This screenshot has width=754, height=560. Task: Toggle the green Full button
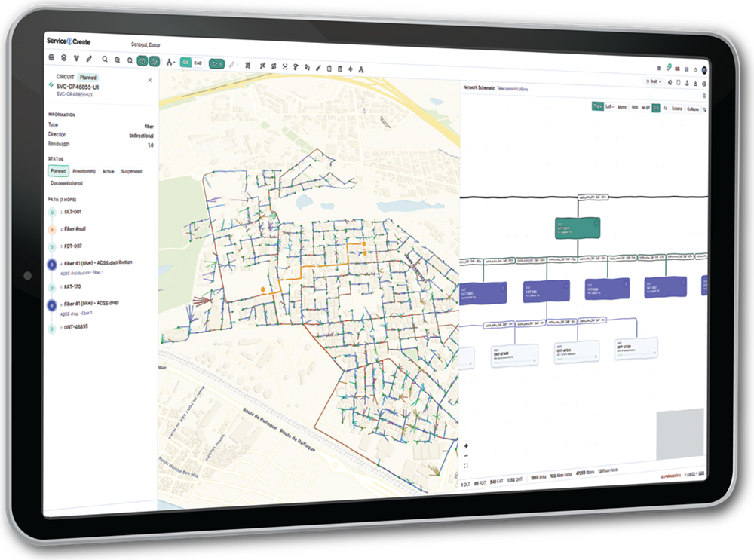pos(656,108)
